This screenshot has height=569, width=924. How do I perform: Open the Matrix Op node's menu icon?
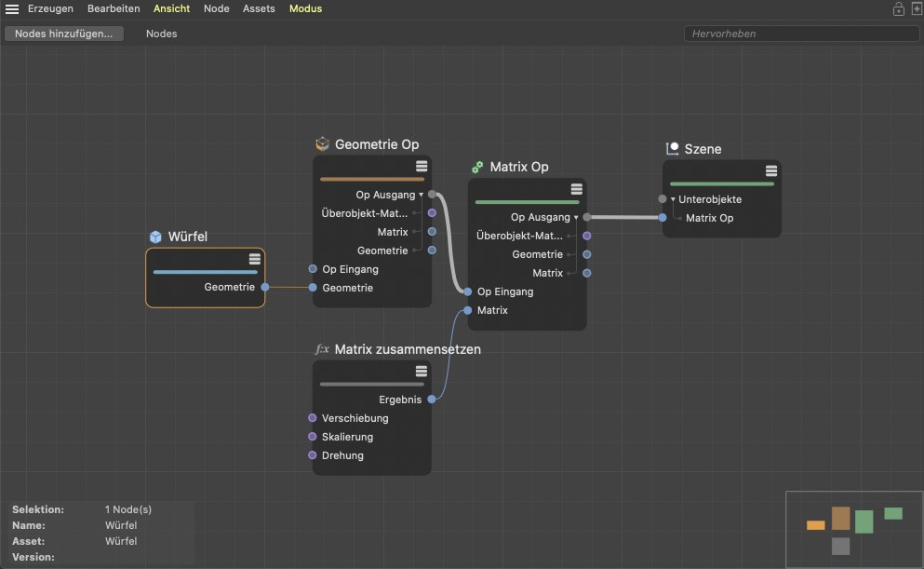[x=577, y=189]
